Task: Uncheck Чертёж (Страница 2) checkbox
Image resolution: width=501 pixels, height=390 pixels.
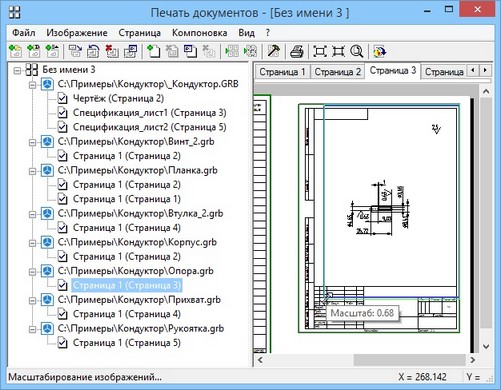Action: pyautogui.click(x=62, y=99)
